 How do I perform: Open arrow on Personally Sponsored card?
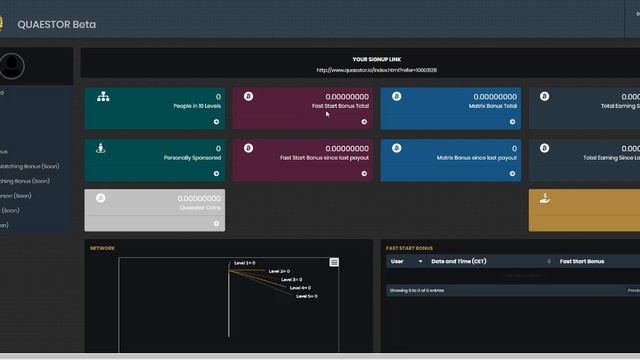[216, 174]
